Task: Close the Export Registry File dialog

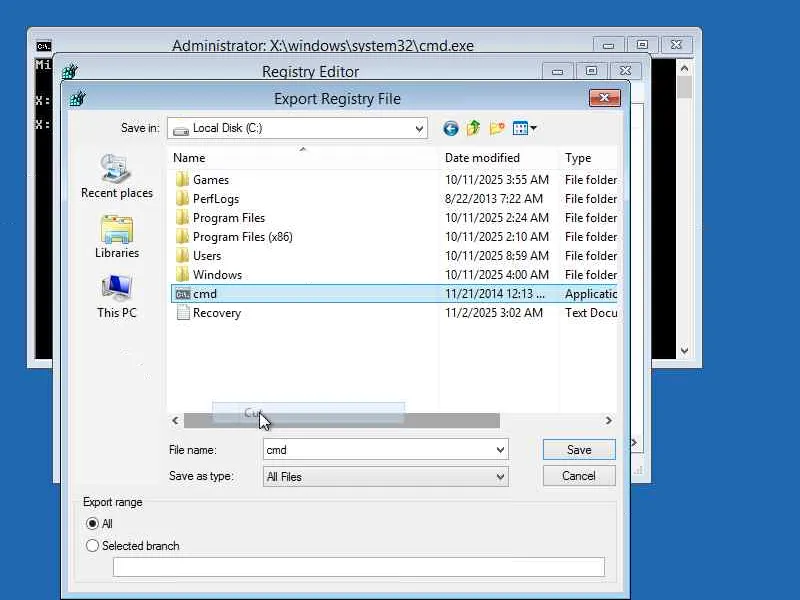Action: pos(605,97)
